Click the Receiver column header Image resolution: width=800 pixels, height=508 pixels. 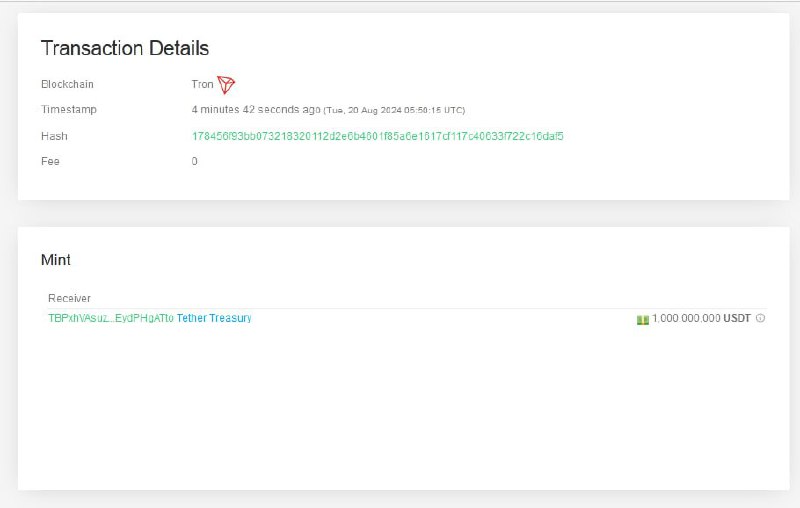point(69,298)
